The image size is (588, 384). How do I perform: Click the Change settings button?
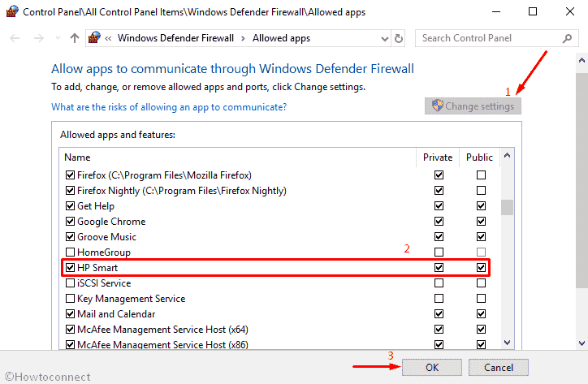(473, 106)
